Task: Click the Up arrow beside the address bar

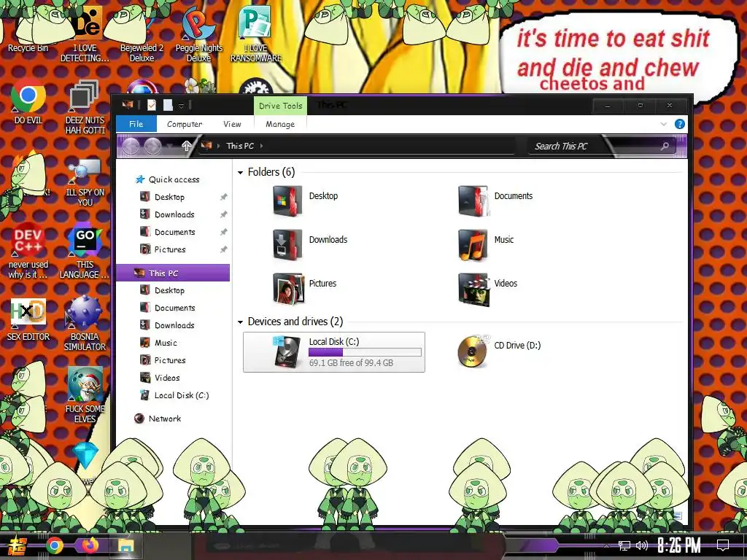Action: click(x=186, y=146)
